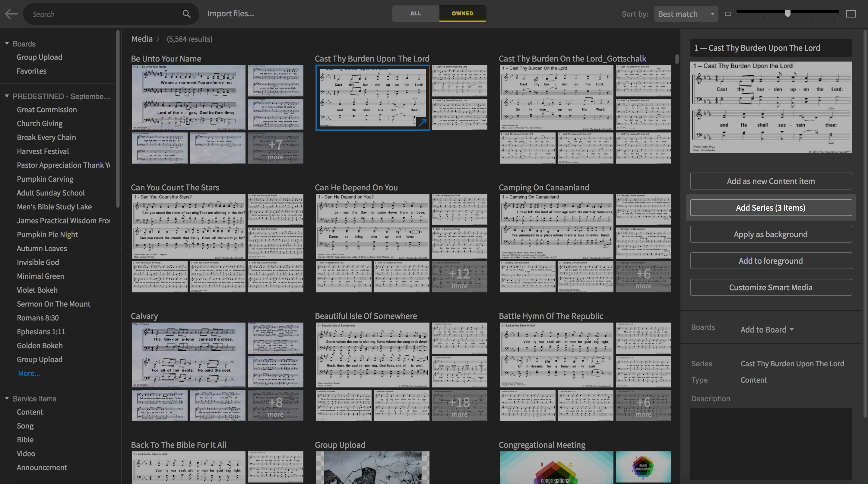Viewport: 868px width, 484px height.
Task: Click the thumbnail size slider handle
Action: 787,13
